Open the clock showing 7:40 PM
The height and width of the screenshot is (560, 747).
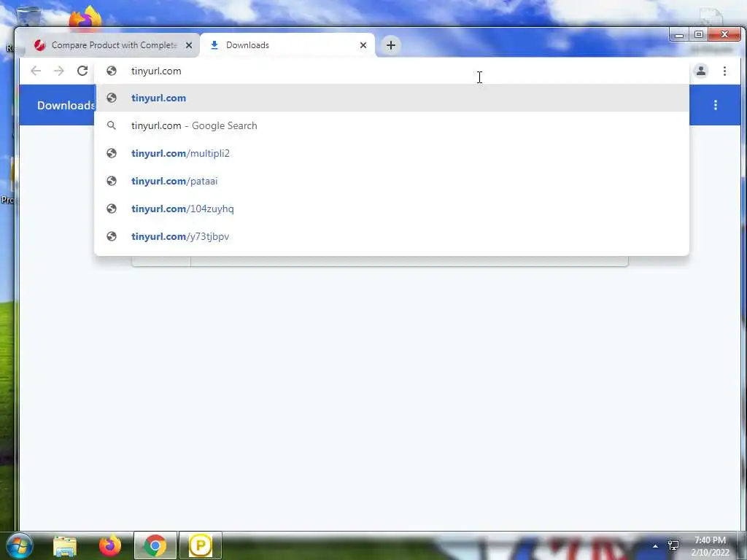[711, 546]
